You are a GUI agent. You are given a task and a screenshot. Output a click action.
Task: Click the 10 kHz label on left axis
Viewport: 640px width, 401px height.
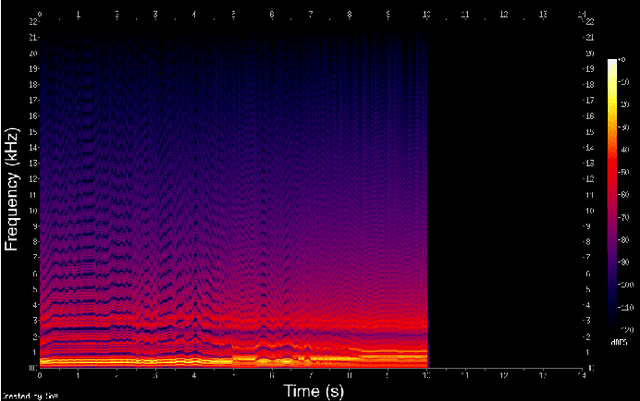[x=33, y=211]
